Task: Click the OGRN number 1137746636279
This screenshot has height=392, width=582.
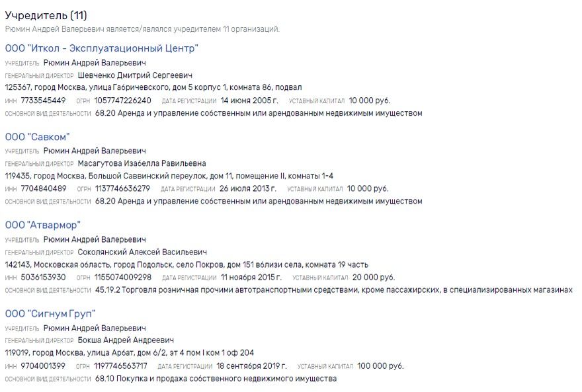Action: tap(122, 188)
